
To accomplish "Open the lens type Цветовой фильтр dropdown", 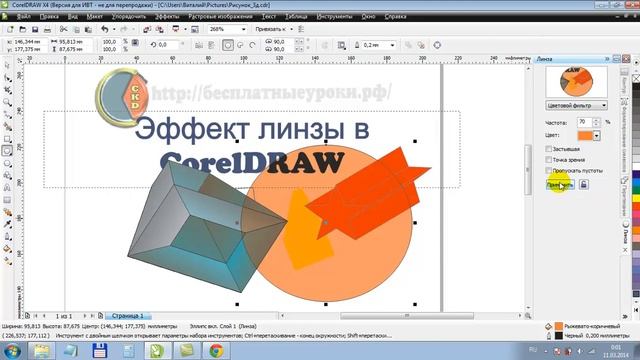I will 576,105.
